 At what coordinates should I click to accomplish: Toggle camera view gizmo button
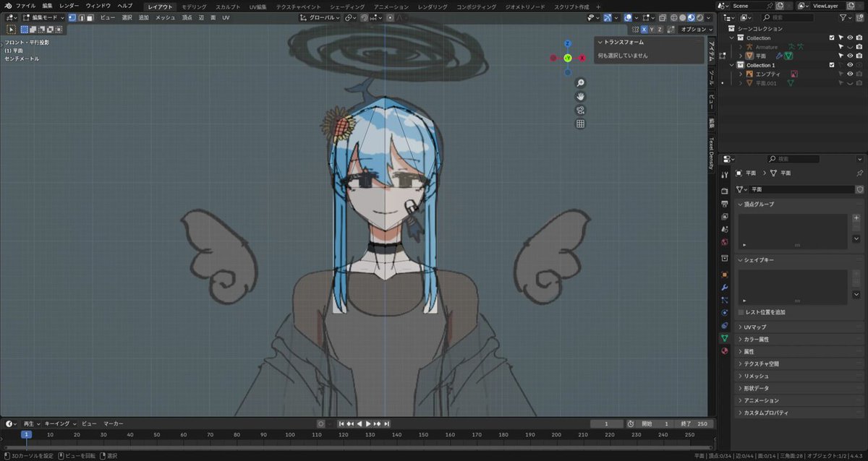click(x=580, y=111)
